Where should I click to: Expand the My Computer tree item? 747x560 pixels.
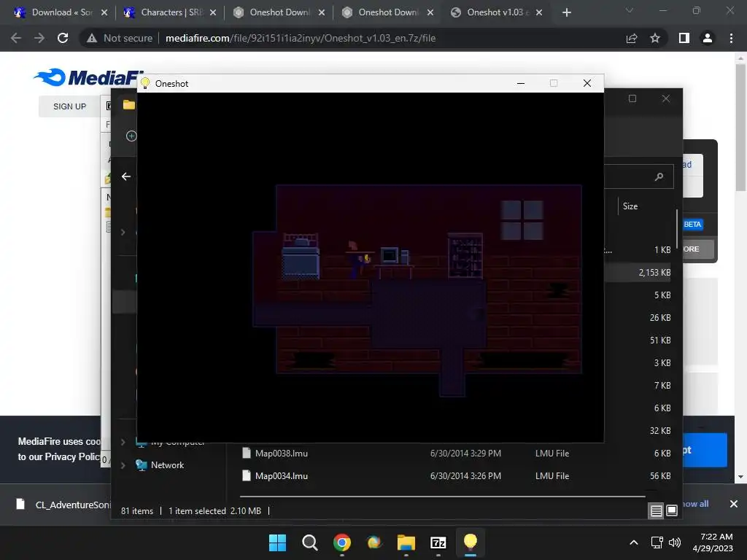click(123, 442)
